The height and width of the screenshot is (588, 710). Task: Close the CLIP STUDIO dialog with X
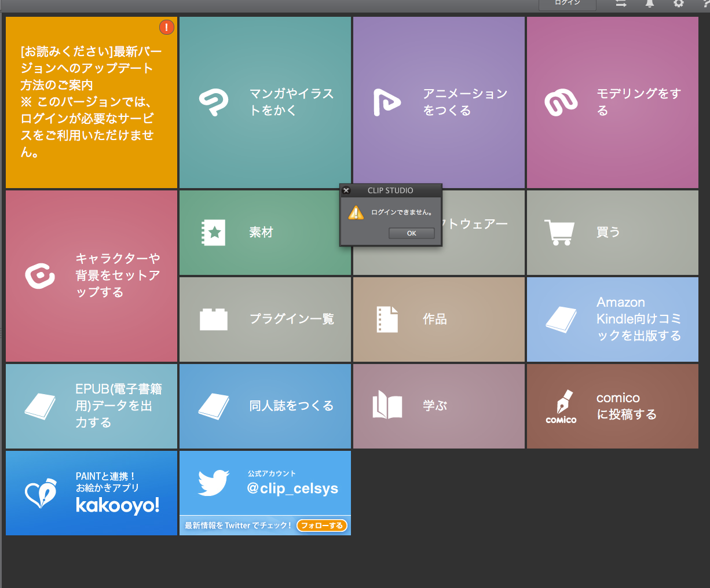pos(346,190)
